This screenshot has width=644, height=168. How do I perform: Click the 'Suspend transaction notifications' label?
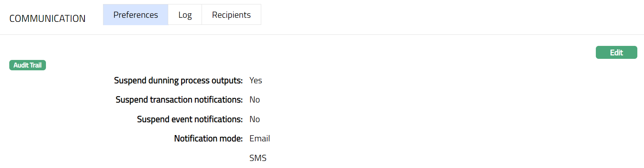(x=179, y=100)
